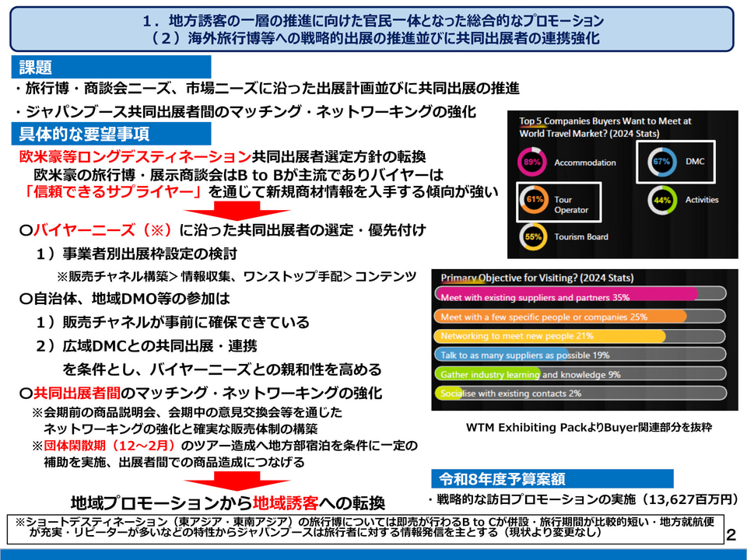The width and height of the screenshot is (747, 560).
Task: Click the red text '地域誘客' in the conclusion
Action: 285,503
